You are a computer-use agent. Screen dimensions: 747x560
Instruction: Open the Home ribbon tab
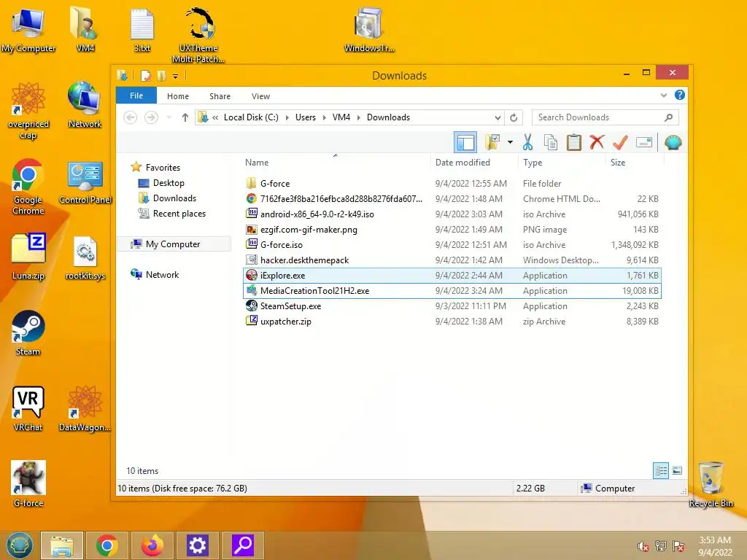click(x=178, y=96)
